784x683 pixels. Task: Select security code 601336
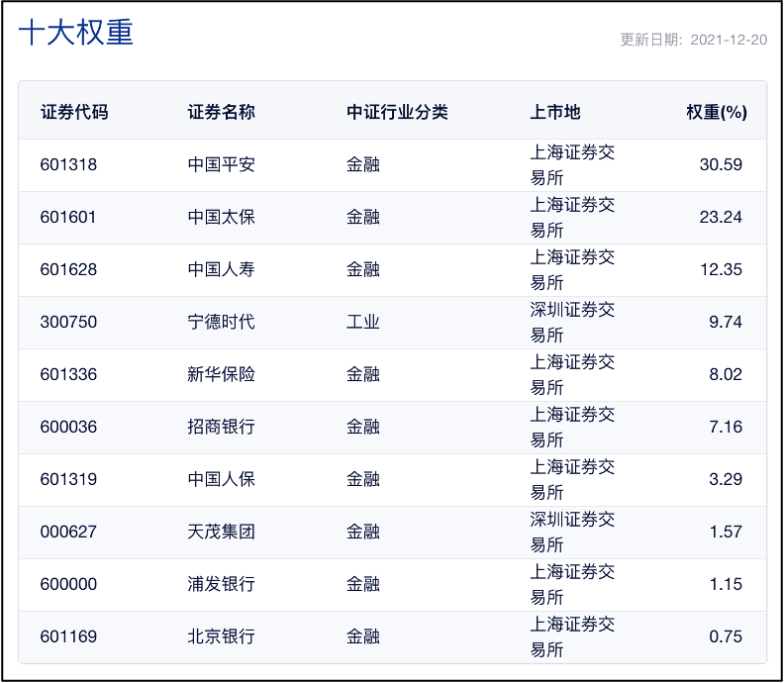click(x=68, y=374)
